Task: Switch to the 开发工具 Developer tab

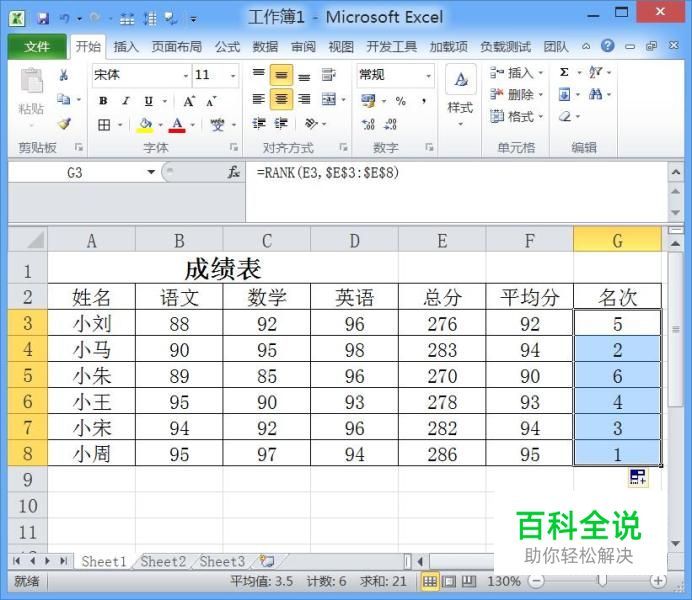Action: tap(391, 46)
